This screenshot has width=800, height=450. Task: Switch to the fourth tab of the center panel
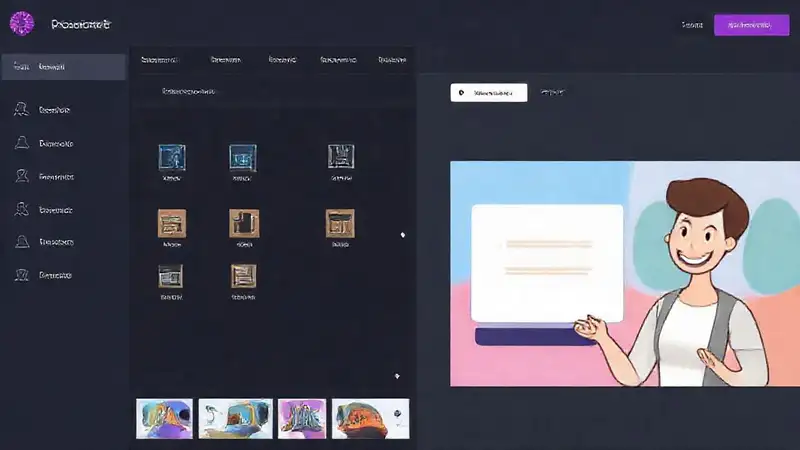(x=338, y=60)
